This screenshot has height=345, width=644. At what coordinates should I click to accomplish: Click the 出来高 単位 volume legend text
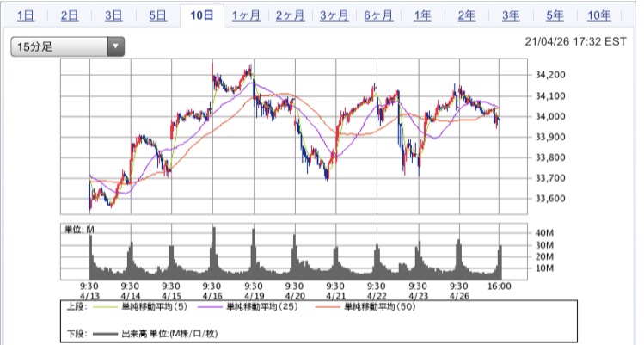click(169, 334)
